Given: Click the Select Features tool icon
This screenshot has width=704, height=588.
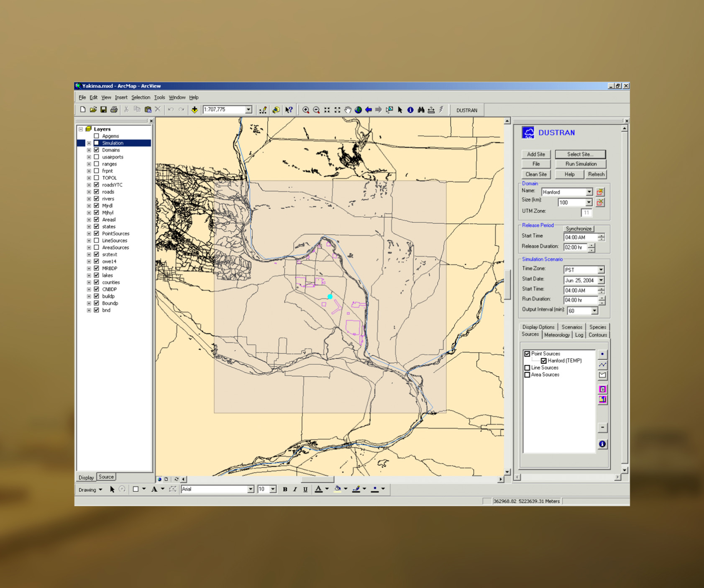Looking at the screenshot, I should [389, 110].
